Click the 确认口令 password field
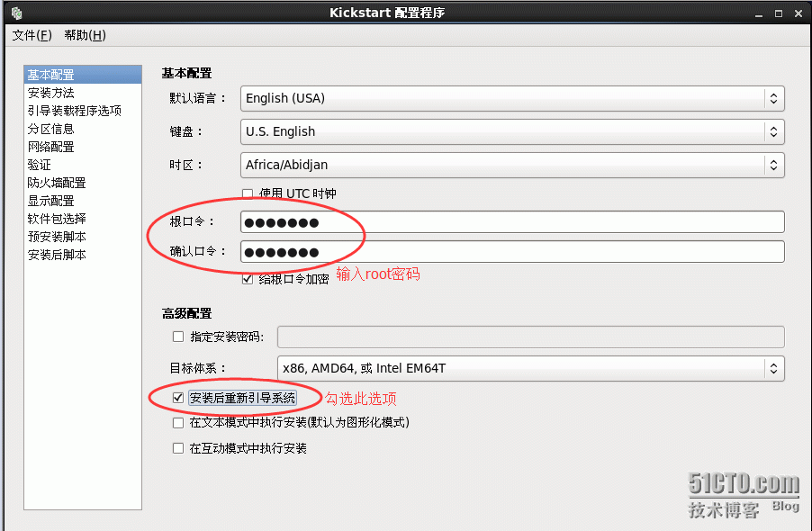This screenshot has height=531, width=812. [512, 252]
